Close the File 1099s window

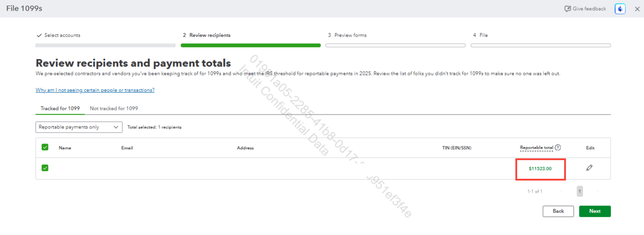[x=637, y=9]
